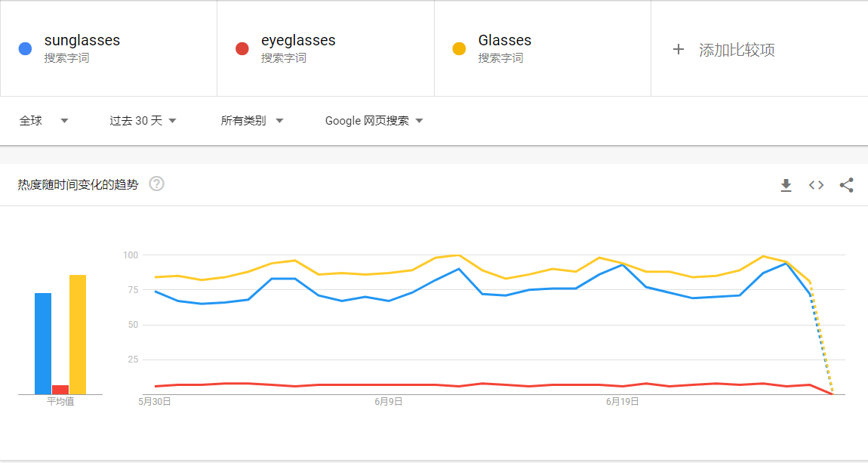Image resolution: width=868 pixels, height=463 pixels.
Task: Open help for 热度随时间变化的趋势
Action: (x=157, y=184)
